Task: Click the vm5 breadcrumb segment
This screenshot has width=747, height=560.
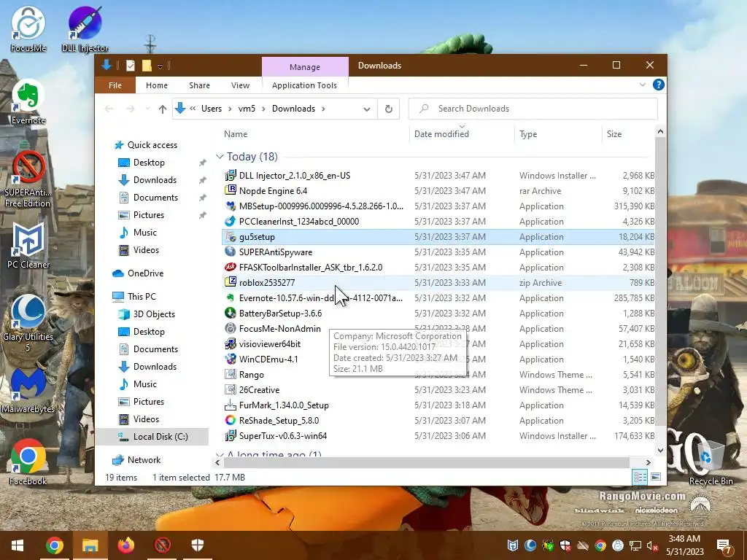Action: [247, 109]
